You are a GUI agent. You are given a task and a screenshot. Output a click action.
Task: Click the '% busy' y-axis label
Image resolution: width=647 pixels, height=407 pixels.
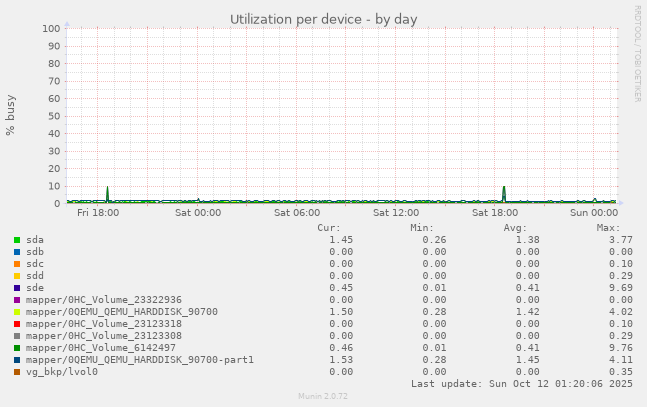tap(11, 116)
